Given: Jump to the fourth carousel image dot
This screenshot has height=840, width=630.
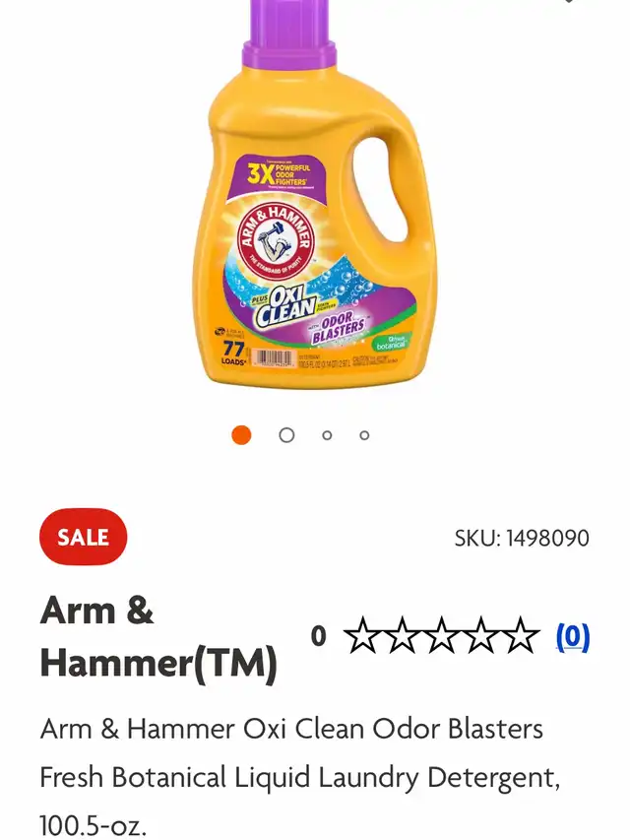Looking at the screenshot, I should [x=364, y=435].
